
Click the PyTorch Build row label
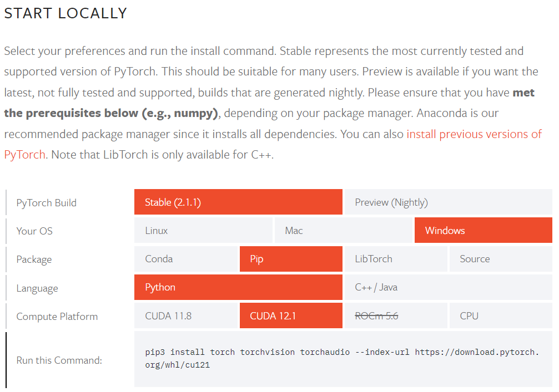pyautogui.click(x=47, y=203)
